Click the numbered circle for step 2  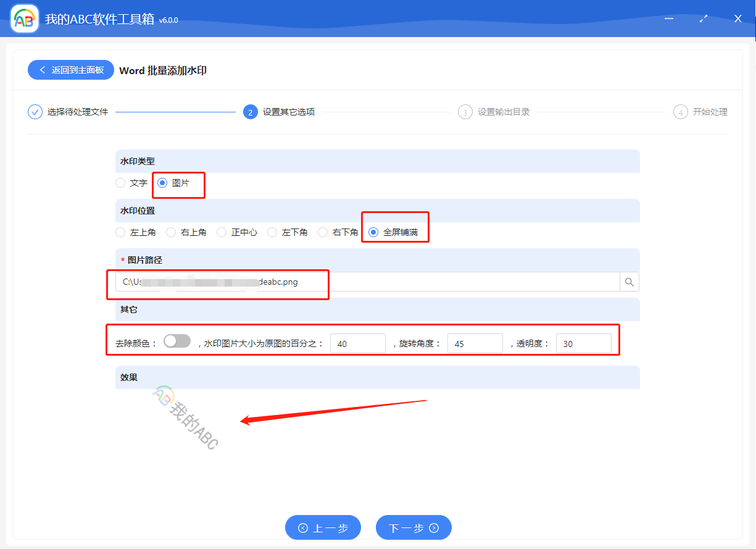(x=250, y=112)
